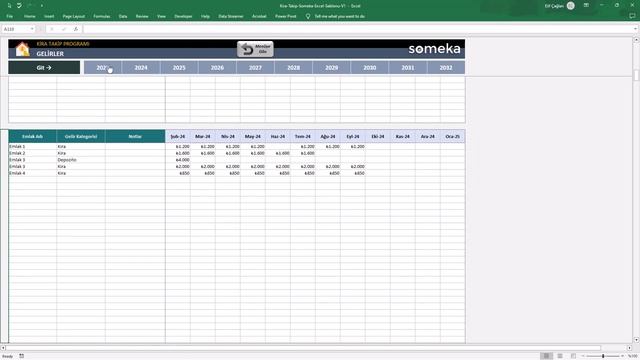The image size is (640, 360).
Task: Open the View ribbon tab
Action: click(x=161, y=16)
